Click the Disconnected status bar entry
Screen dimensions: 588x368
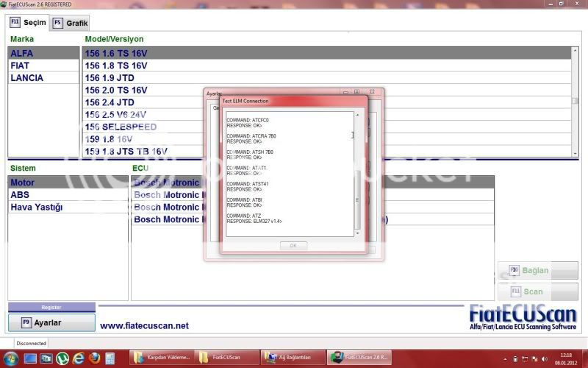32,343
